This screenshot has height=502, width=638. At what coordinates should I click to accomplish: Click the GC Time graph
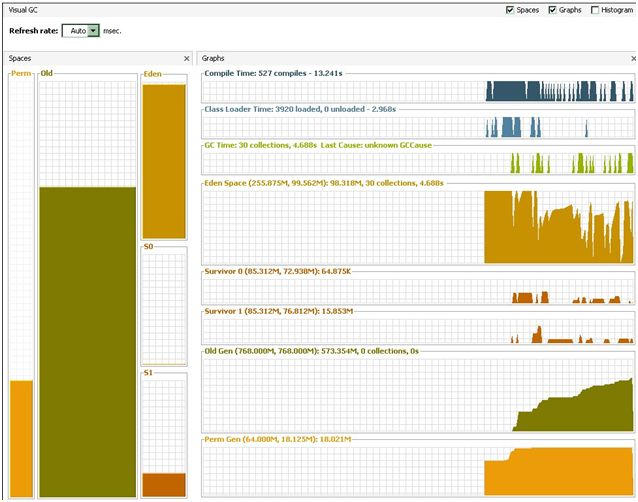pos(418,163)
